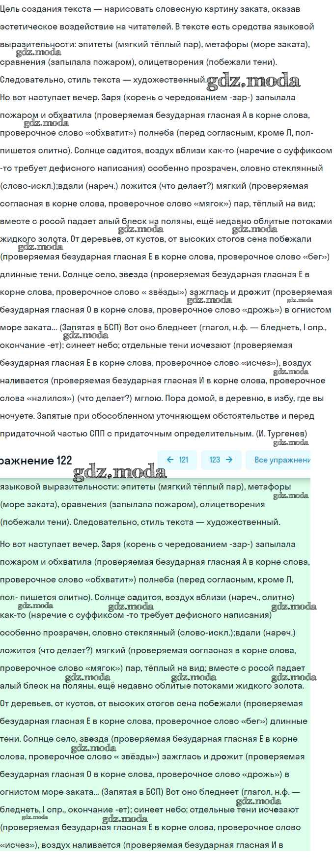
Task: Open the "Все упражнения" list
Action: [x=282, y=460]
